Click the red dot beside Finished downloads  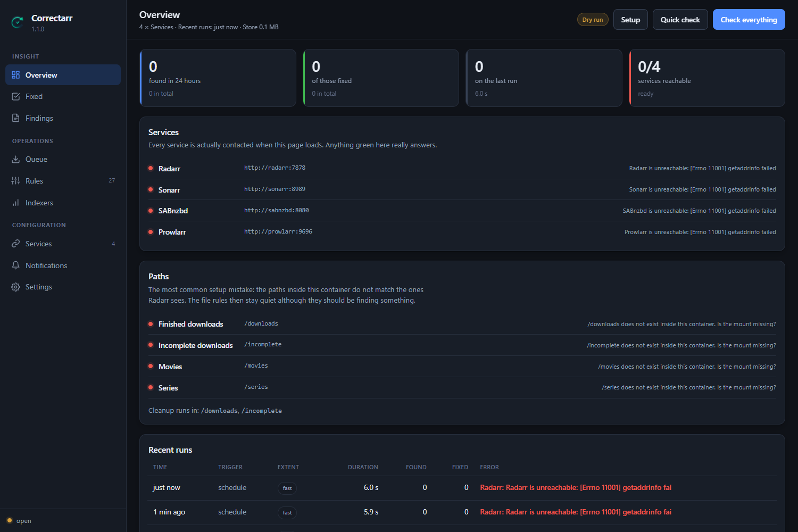point(151,324)
